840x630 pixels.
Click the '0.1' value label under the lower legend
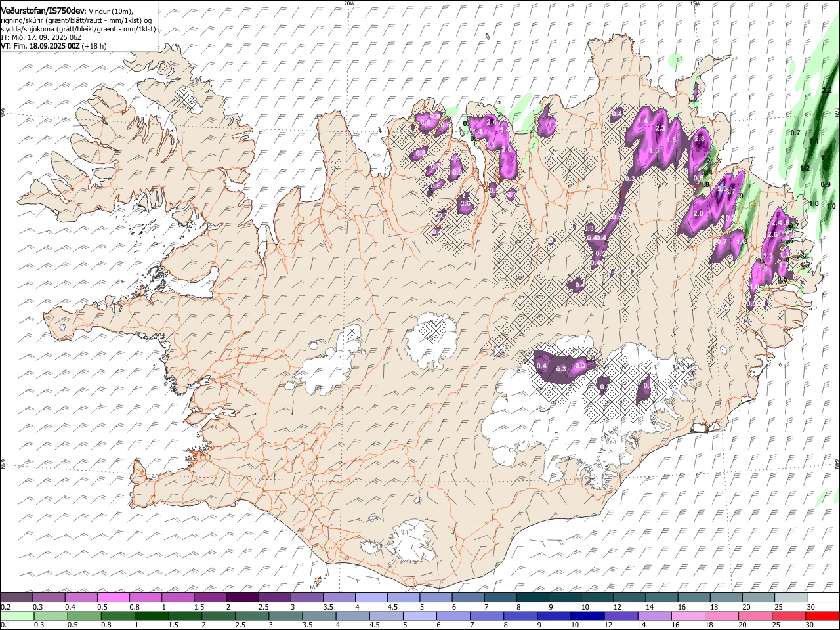[6, 625]
